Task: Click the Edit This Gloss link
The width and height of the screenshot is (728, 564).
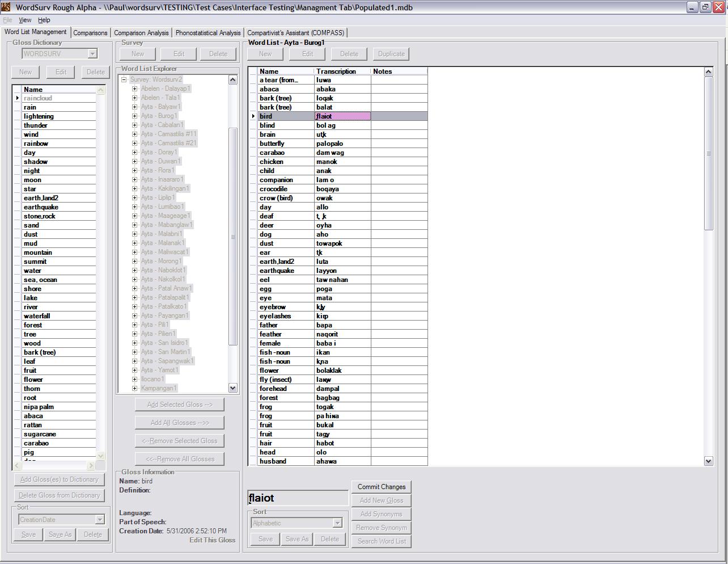Action: coord(212,540)
